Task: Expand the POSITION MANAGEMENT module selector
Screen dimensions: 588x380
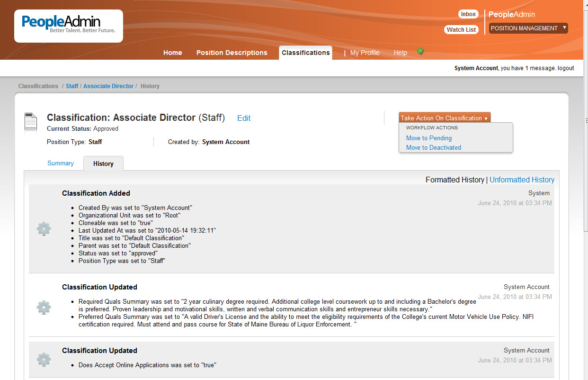Action: (x=528, y=28)
